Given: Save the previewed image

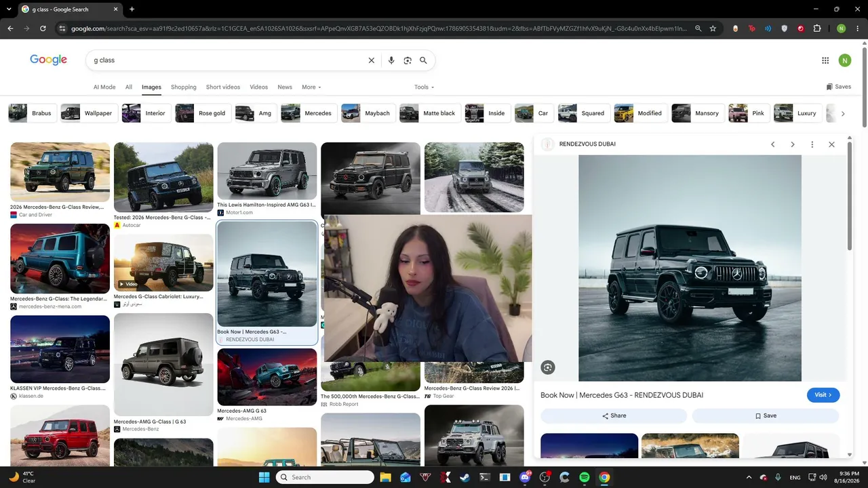Looking at the screenshot, I should pyautogui.click(x=766, y=415).
